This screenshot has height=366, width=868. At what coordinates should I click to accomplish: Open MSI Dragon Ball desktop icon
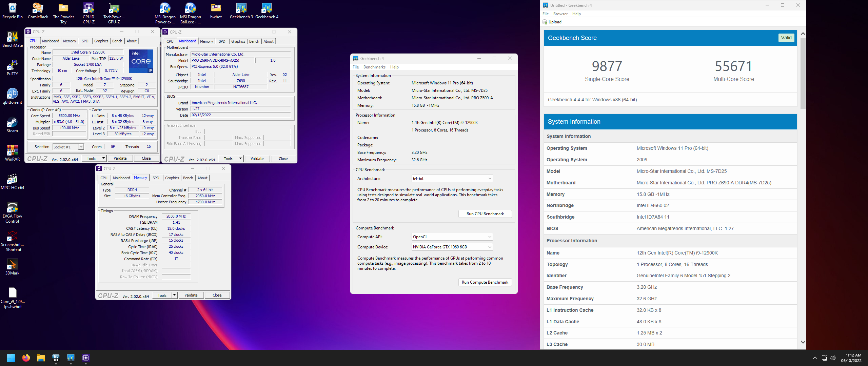click(x=191, y=13)
